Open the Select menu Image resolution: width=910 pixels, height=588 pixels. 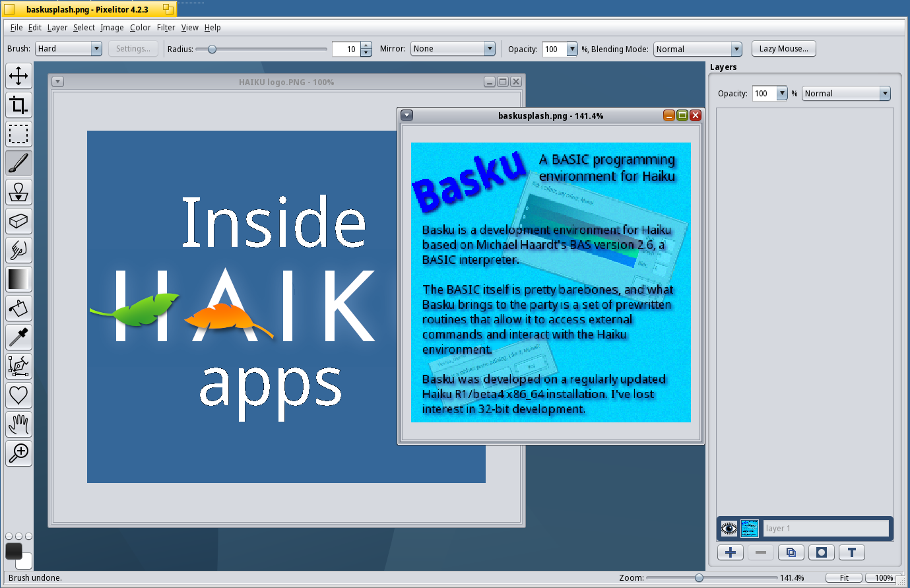coord(84,28)
